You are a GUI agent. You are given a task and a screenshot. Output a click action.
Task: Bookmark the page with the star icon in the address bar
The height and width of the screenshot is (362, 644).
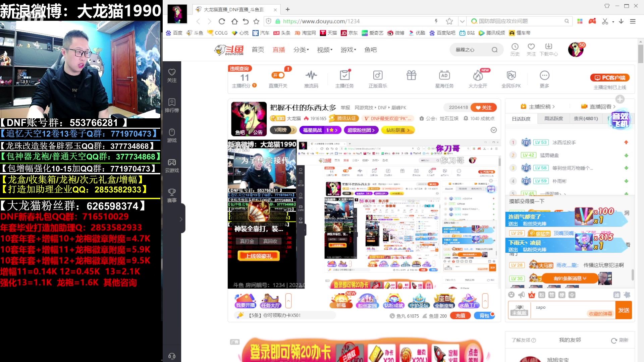(449, 21)
